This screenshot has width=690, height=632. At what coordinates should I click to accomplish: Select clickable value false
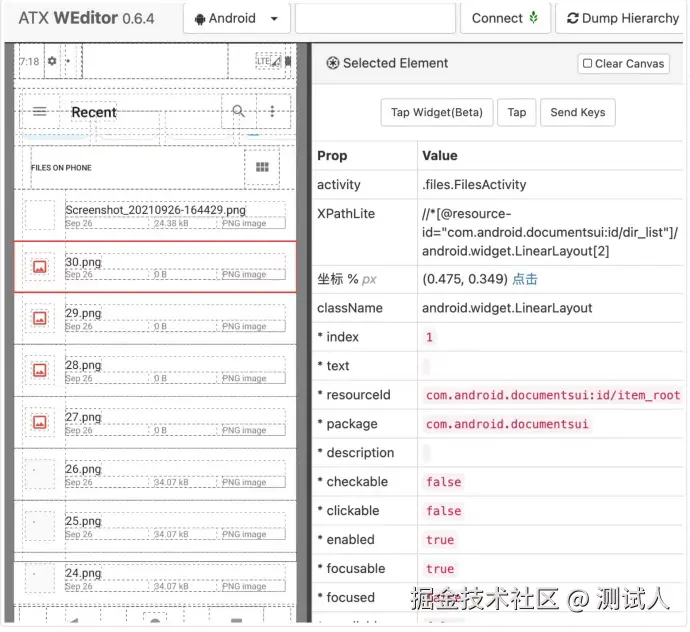(x=443, y=511)
